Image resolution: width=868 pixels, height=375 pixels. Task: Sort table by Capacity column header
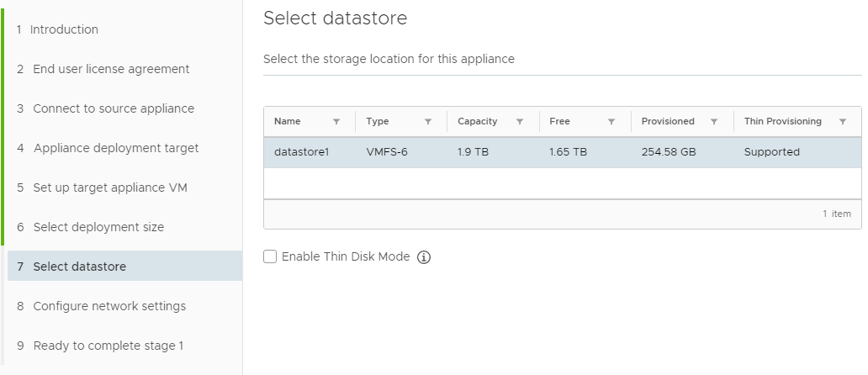click(x=477, y=121)
